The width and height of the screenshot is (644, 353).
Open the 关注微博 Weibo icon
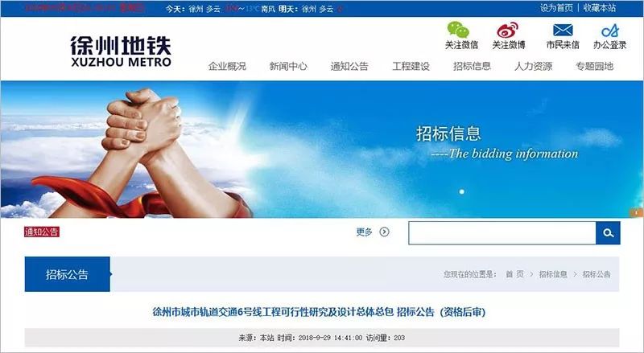coord(508,30)
